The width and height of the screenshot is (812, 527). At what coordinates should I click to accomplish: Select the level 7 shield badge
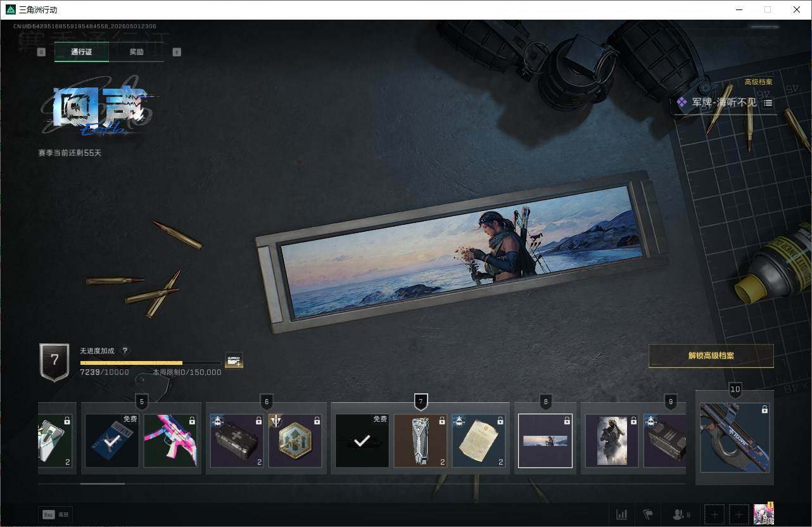54,362
